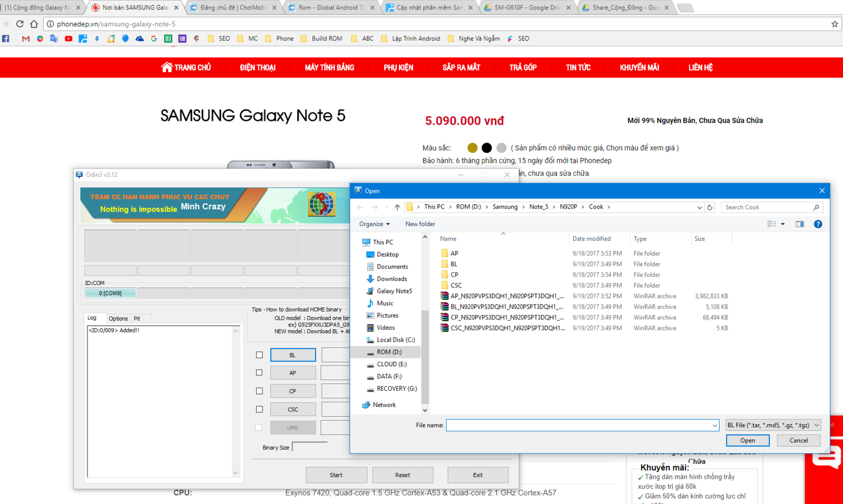This screenshot has width=843, height=504.
Task: Expand the chevron after This PC in path
Action: point(450,207)
